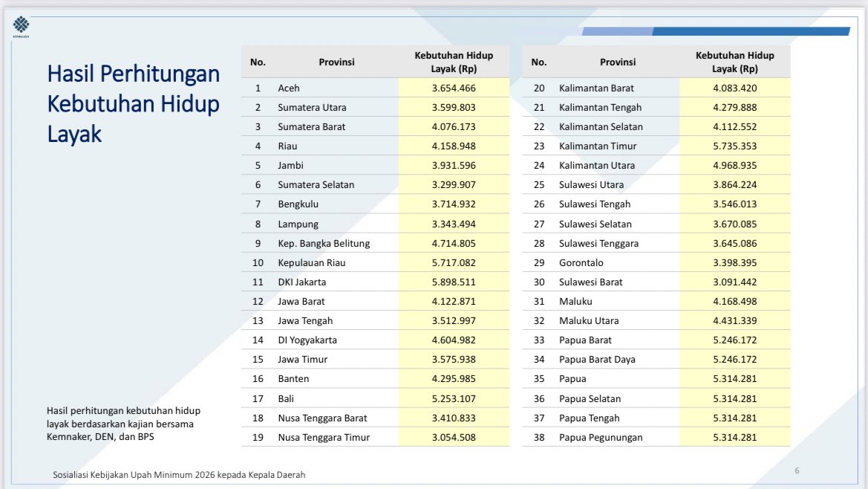Viewport: 868px width, 489px height.
Task: Click the Sulawesi Tengah province name
Action: point(595,204)
